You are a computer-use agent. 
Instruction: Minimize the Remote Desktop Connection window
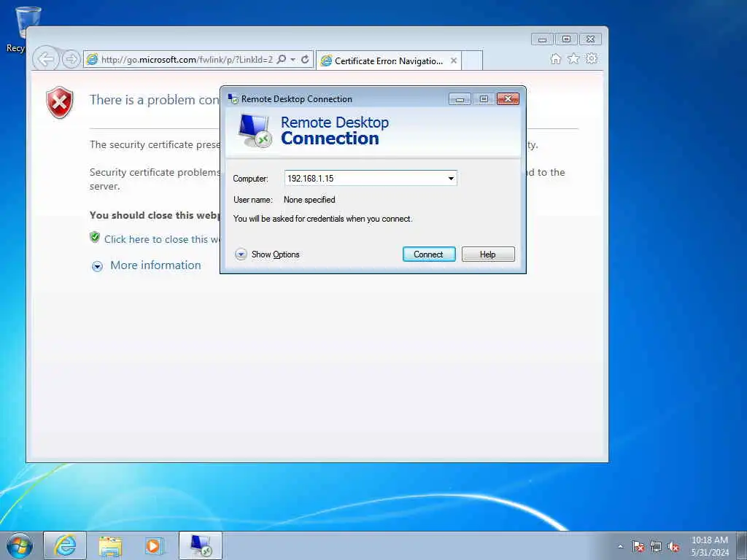point(460,99)
